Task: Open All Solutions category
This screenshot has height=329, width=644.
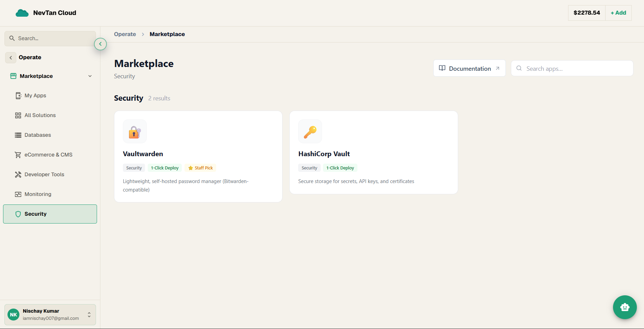Action: point(50,115)
